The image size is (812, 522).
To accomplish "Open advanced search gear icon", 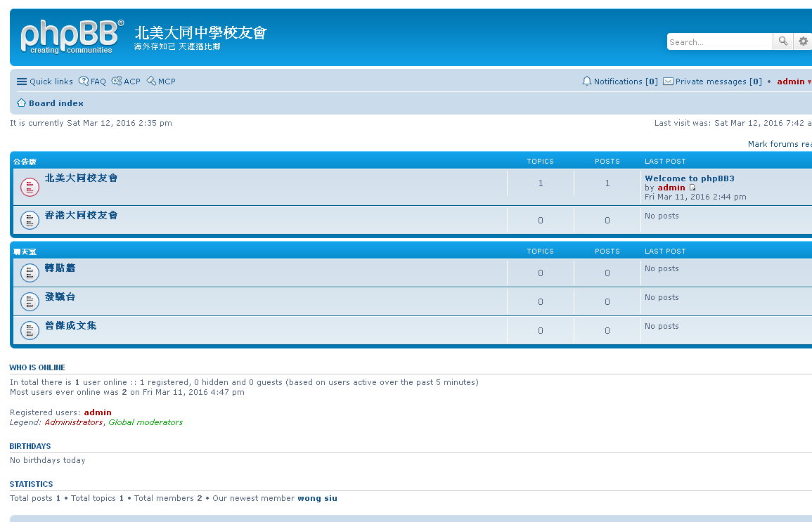I will 803,42.
